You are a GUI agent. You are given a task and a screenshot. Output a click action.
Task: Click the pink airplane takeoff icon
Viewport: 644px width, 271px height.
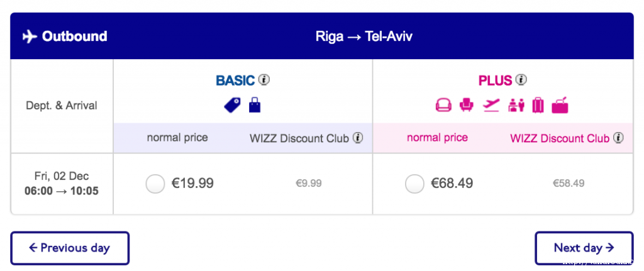click(x=491, y=106)
